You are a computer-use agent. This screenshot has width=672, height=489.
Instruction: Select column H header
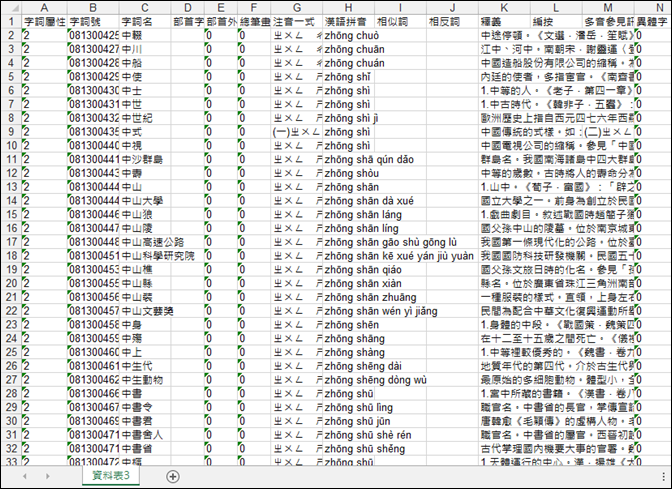tap(348, 7)
